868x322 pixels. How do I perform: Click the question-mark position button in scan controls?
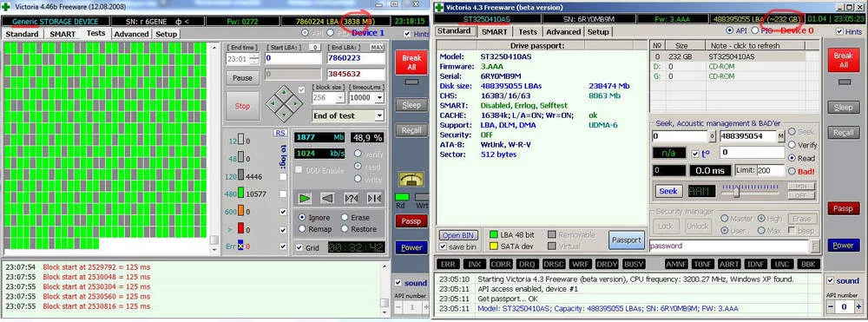pyautogui.click(x=351, y=198)
